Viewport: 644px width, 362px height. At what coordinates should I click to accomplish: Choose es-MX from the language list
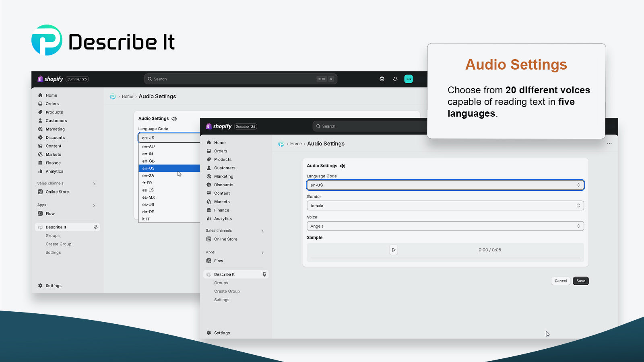click(x=169, y=197)
